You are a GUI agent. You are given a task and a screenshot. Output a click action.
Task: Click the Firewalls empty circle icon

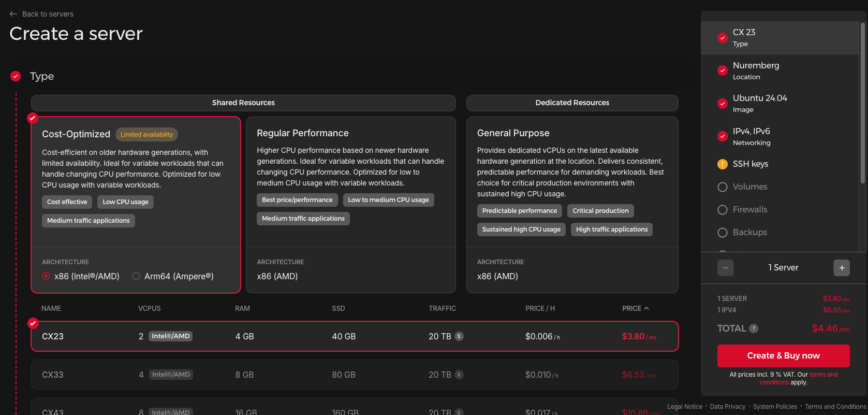(x=723, y=210)
